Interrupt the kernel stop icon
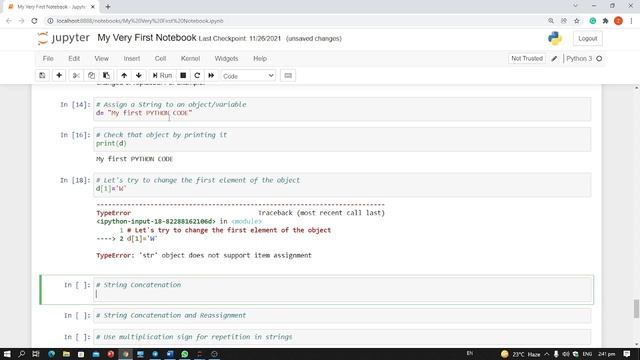 183,76
